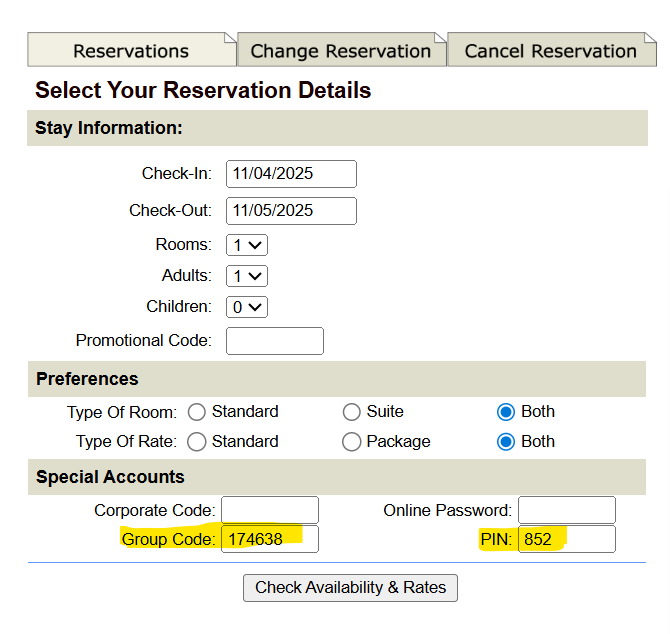Click the Online Password field
Image resolution: width=670 pixels, height=634 pixels.
[x=566, y=510]
